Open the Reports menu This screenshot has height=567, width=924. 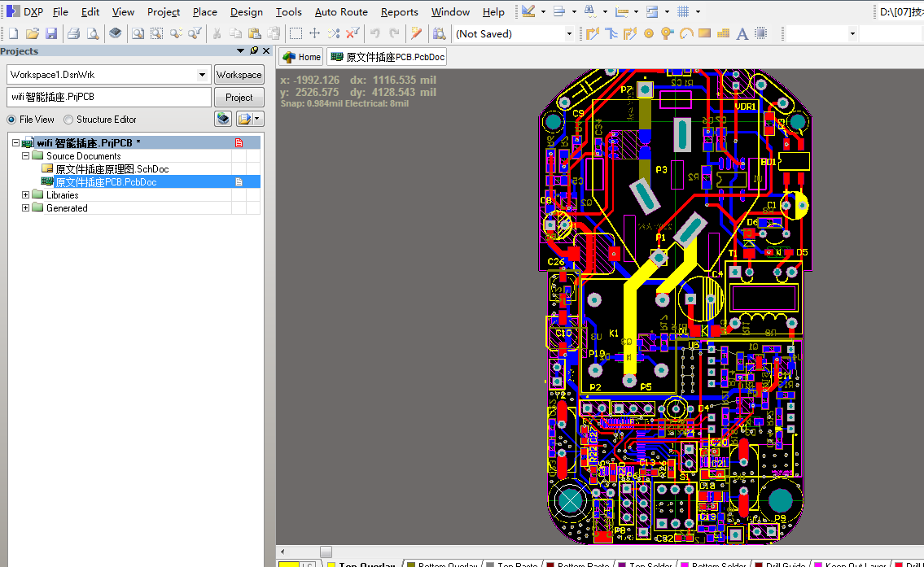400,11
